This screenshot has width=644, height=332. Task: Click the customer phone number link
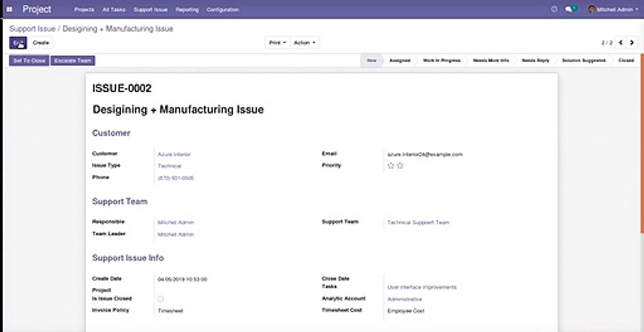pos(176,178)
